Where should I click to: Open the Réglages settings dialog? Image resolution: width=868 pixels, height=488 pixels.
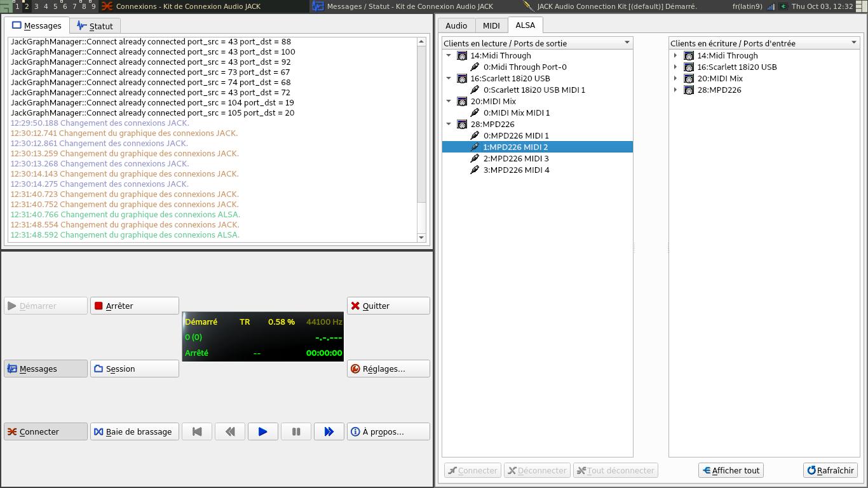[x=388, y=369]
